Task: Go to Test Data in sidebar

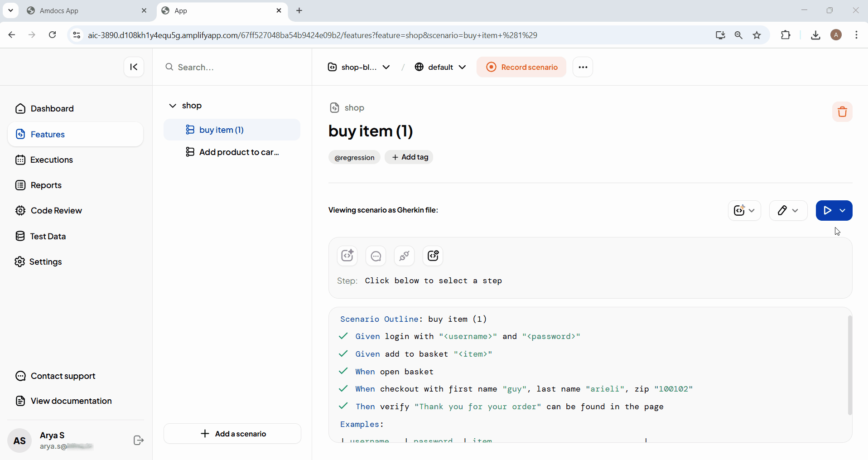Action: tap(48, 236)
